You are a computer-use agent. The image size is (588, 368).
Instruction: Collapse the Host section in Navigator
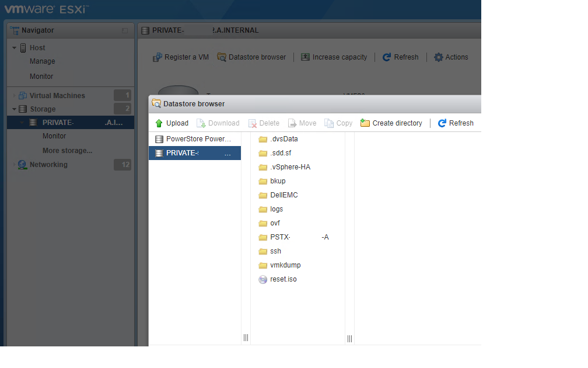pyautogui.click(x=14, y=47)
